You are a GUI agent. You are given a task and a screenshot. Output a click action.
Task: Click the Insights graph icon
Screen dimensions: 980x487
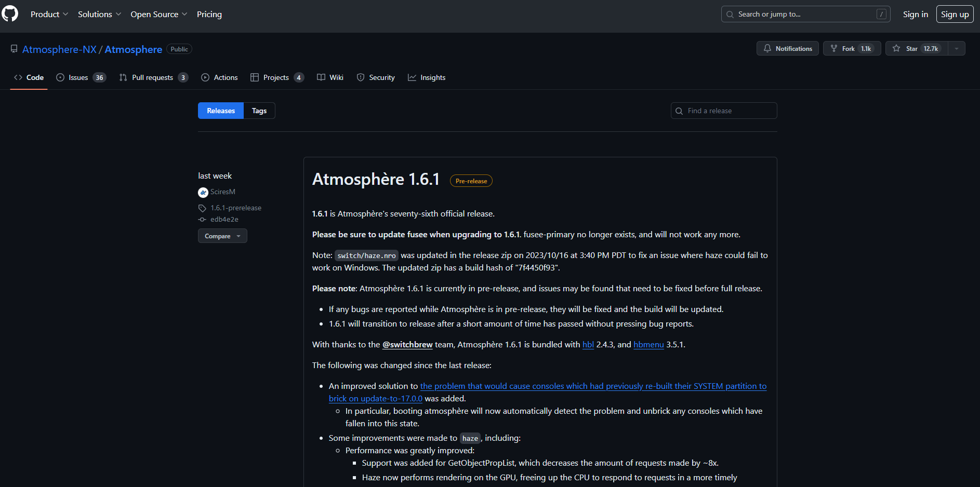click(412, 77)
